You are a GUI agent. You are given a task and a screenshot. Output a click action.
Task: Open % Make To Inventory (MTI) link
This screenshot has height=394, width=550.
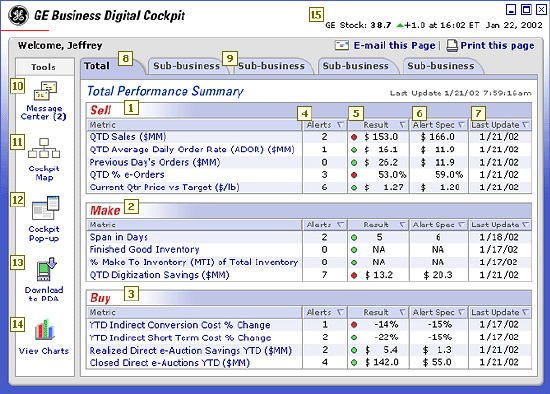point(194,262)
